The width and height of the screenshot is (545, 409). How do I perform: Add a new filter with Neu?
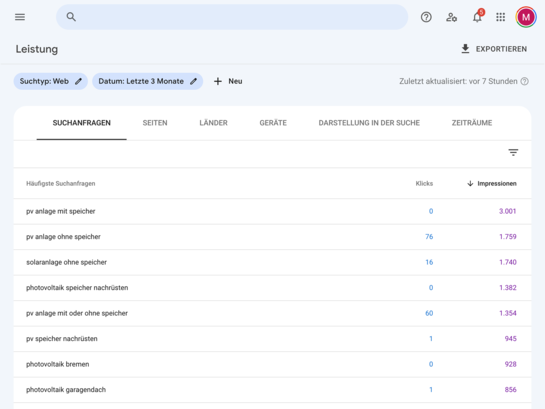pos(228,81)
